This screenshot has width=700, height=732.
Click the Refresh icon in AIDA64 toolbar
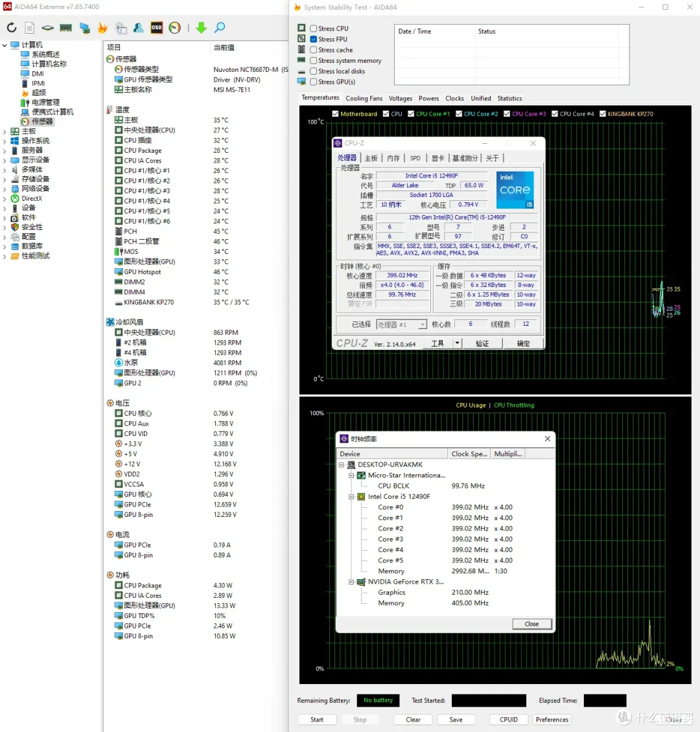pos(12,28)
